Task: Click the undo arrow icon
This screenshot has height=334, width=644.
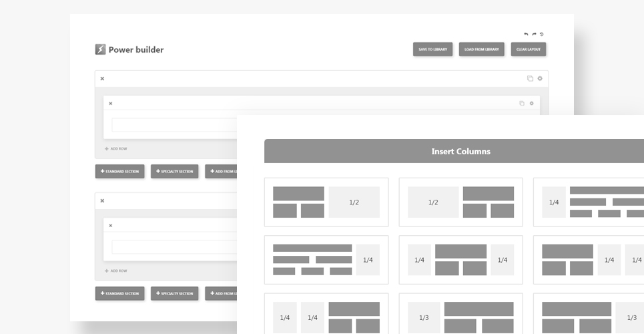Action: pyautogui.click(x=526, y=34)
